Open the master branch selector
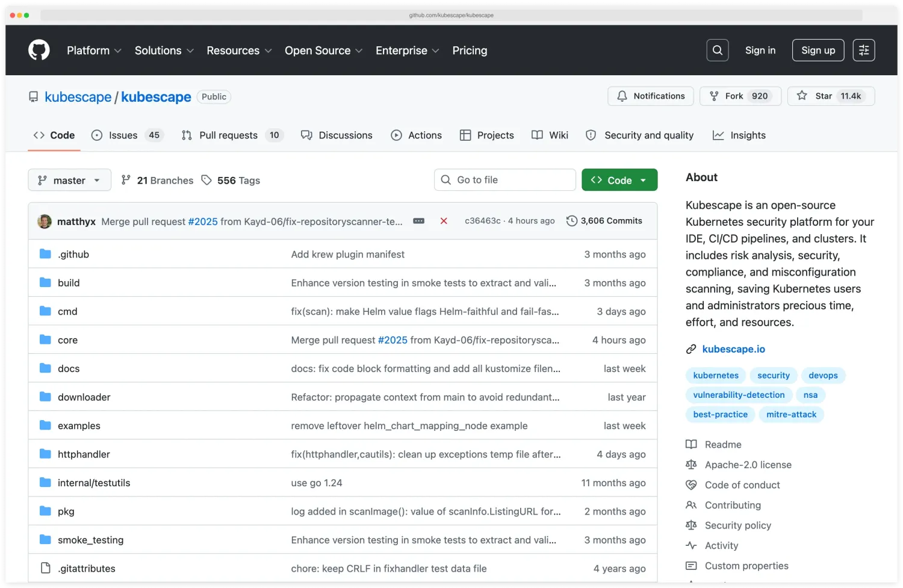The width and height of the screenshot is (903, 588). coord(70,180)
